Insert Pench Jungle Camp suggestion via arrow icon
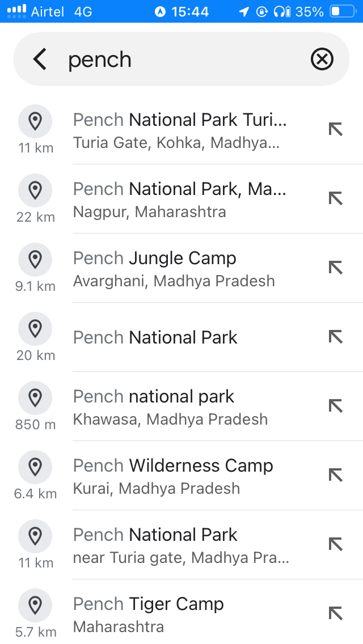This screenshot has height=644, width=363. tap(335, 268)
